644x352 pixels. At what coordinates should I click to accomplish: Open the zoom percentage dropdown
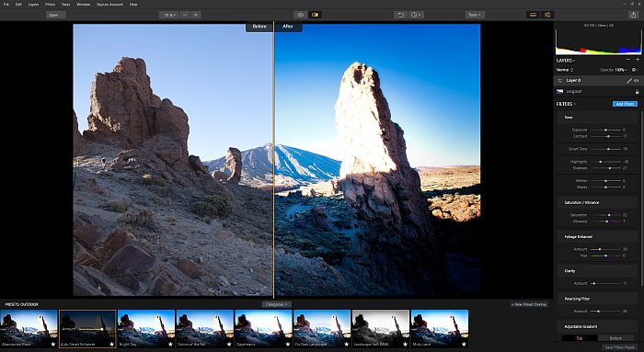tap(169, 15)
